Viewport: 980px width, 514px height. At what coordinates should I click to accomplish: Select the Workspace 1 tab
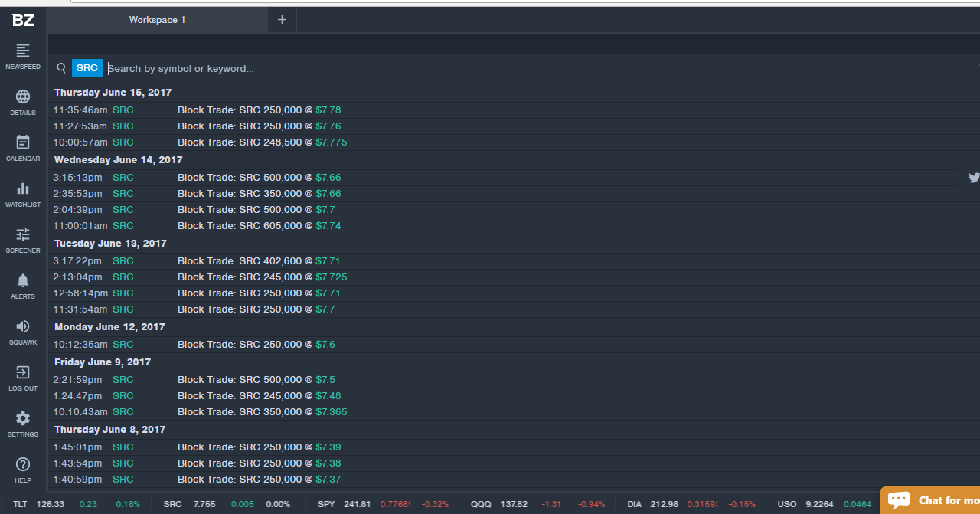click(x=158, y=20)
